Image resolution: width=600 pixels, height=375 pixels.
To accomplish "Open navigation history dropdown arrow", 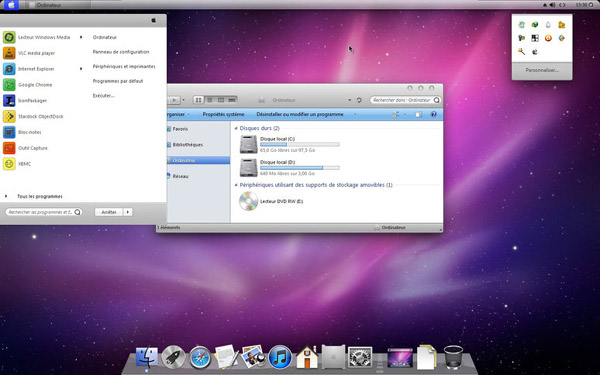I will coord(184,100).
